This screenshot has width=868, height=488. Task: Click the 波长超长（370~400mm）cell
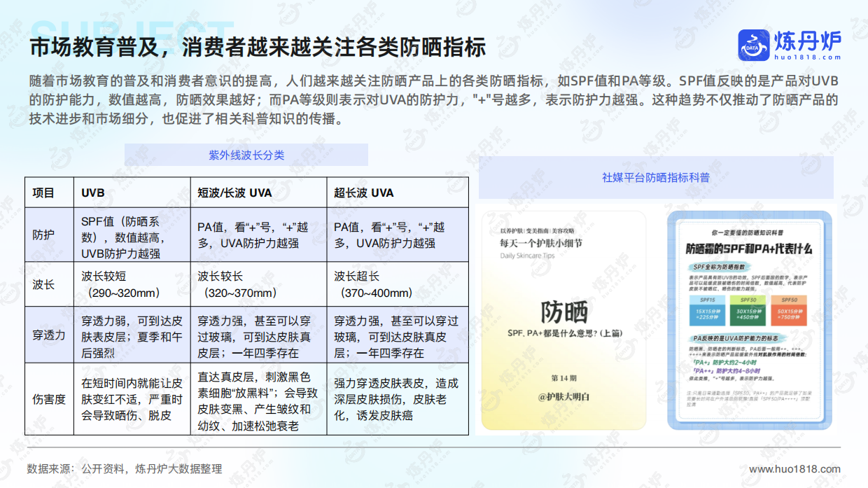tap(398, 284)
